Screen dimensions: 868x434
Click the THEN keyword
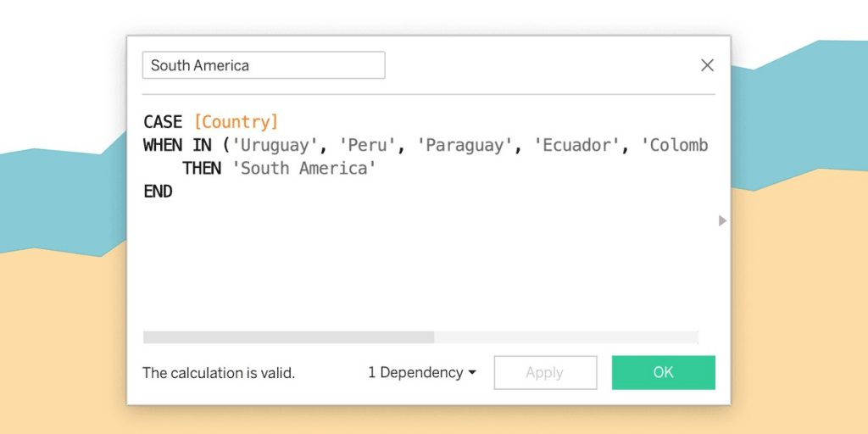click(x=202, y=168)
